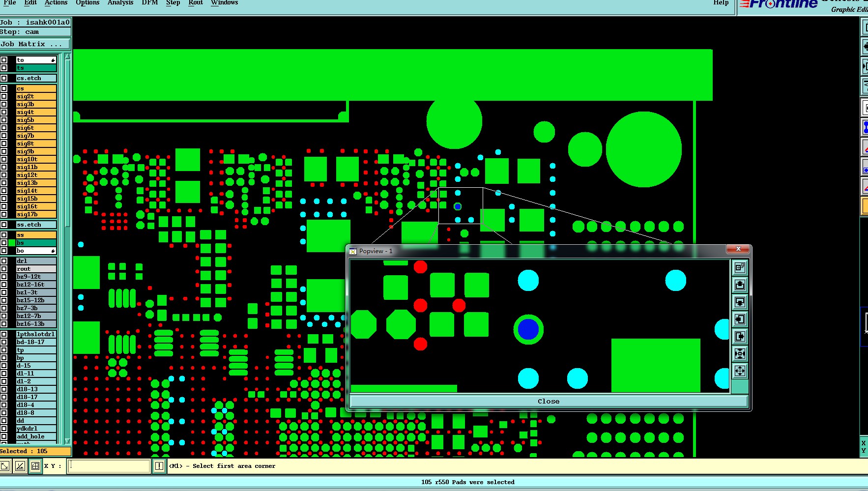This screenshot has height=491, width=868.
Task: Open the Help menu
Action: (x=721, y=2)
